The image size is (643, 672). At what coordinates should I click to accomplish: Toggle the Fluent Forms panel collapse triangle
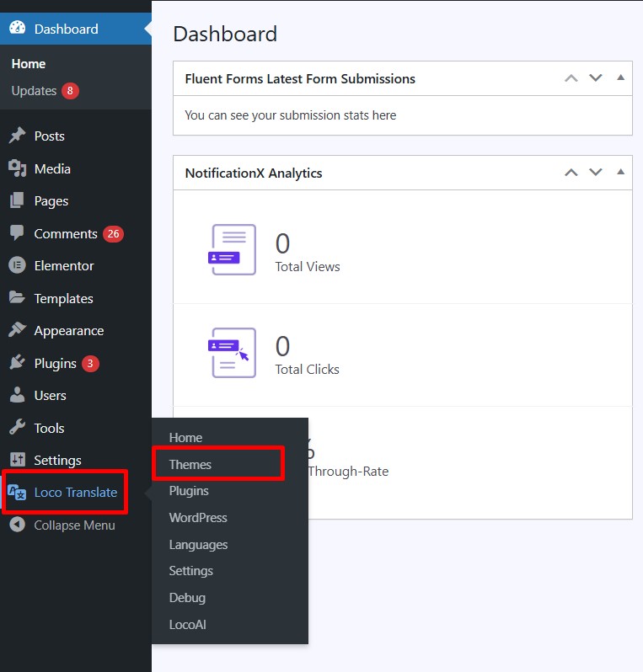tap(620, 78)
